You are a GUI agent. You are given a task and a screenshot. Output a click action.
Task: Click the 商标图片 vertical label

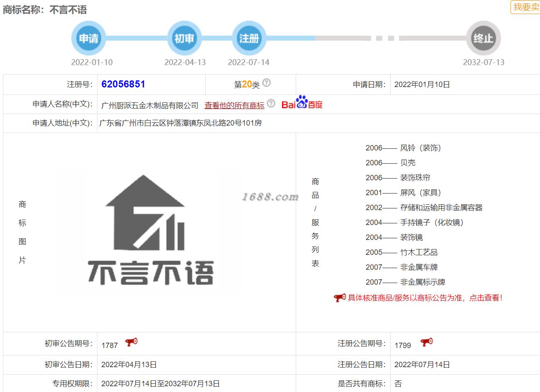pyautogui.click(x=22, y=232)
